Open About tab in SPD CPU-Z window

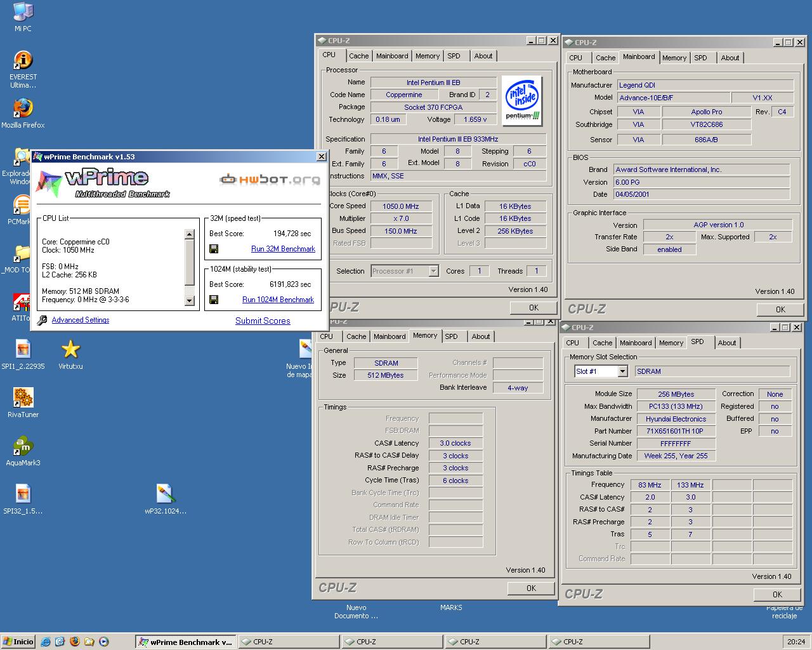coord(727,343)
